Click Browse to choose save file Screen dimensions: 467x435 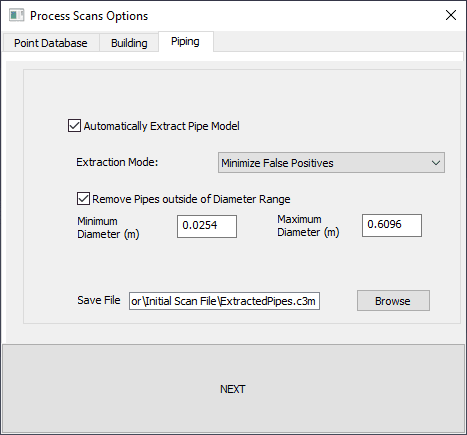point(393,301)
